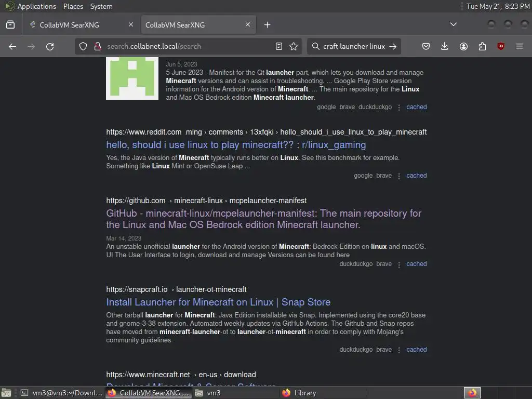Click the clock Tue May 21, 8:23 PM
The image size is (532, 399).
tap(498, 6)
